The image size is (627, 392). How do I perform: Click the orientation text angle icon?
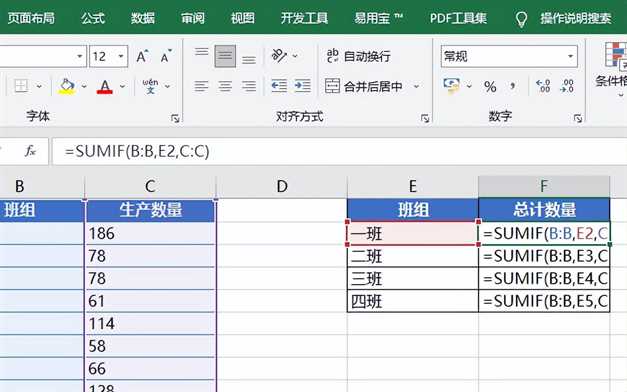(x=279, y=56)
